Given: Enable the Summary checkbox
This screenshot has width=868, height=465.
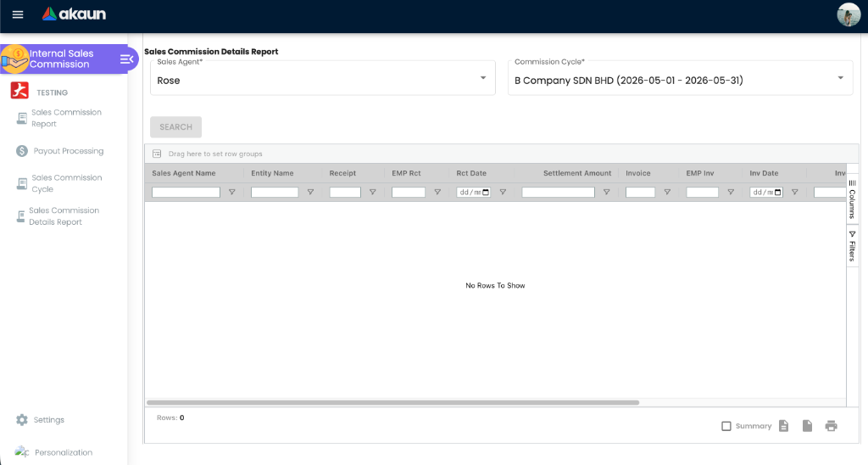Looking at the screenshot, I should [726, 426].
